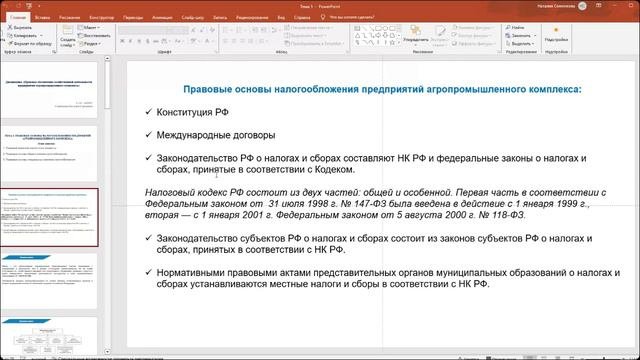Toggle Strikethrough formatting
This screenshot has width=640, height=360.
coord(156,41)
